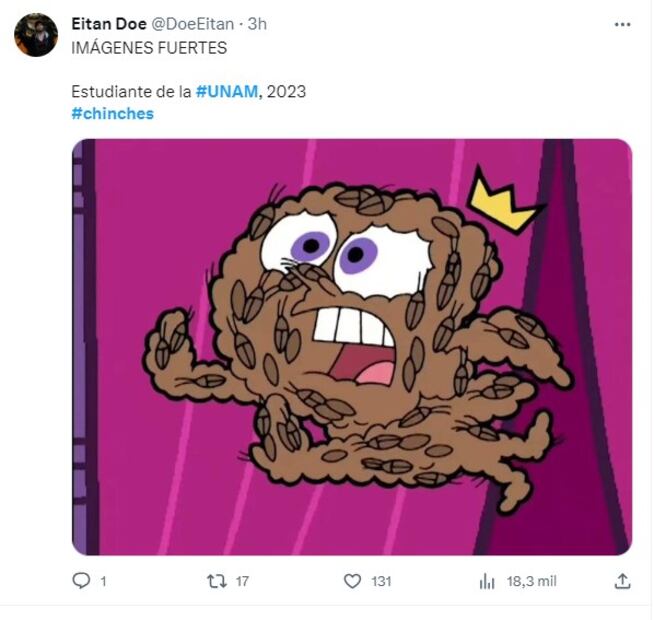Image resolution: width=654 pixels, height=620 pixels.
Task: Click the display name Eitan Doe
Action: pos(108,23)
